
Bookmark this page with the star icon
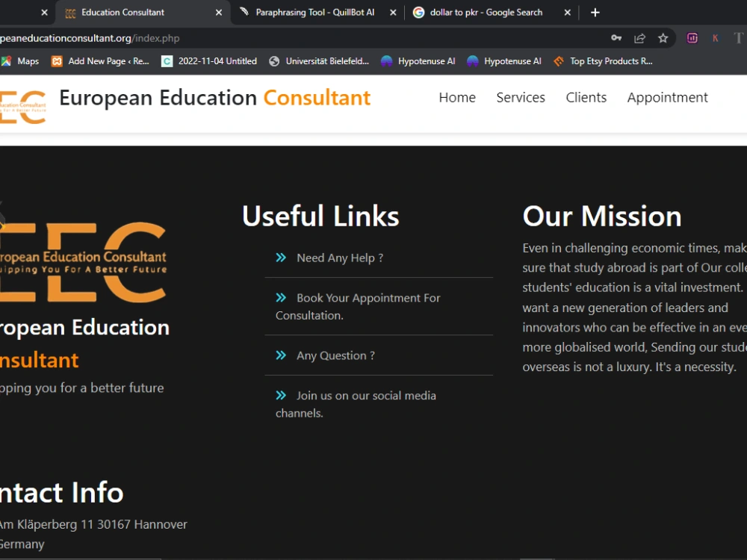tap(663, 38)
